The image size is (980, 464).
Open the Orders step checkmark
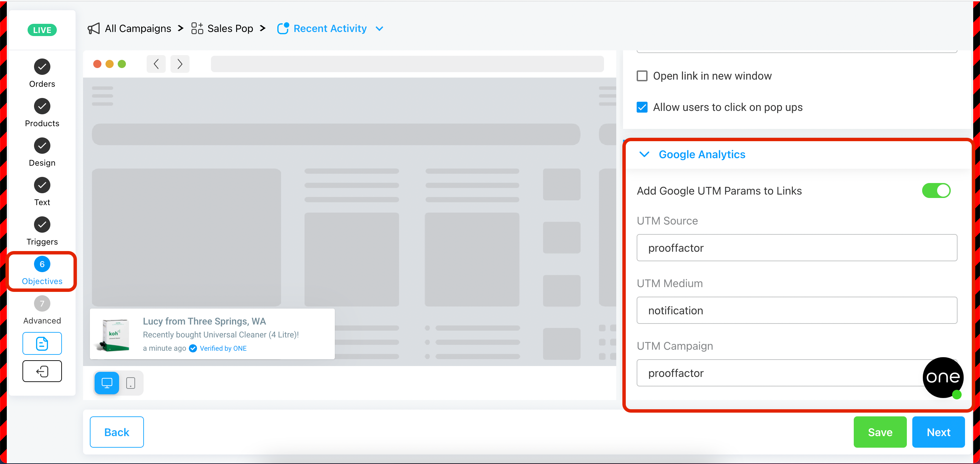click(x=42, y=67)
